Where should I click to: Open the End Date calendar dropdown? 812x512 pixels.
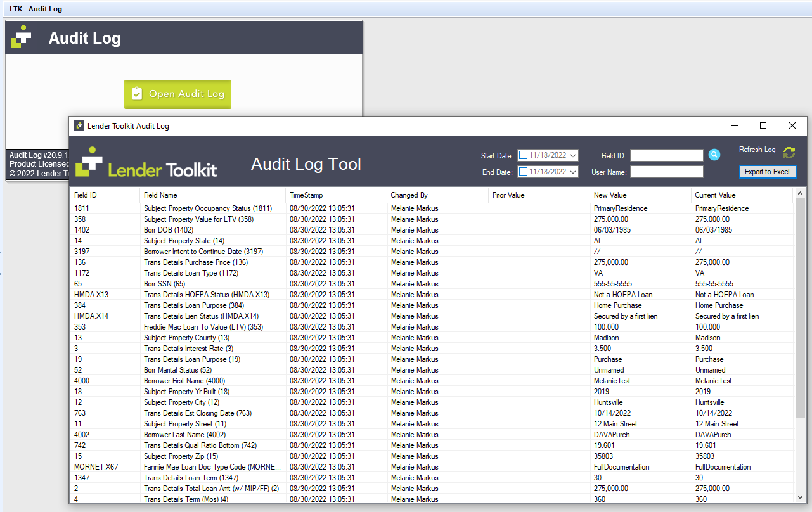pyautogui.click(x=573, y=172)
